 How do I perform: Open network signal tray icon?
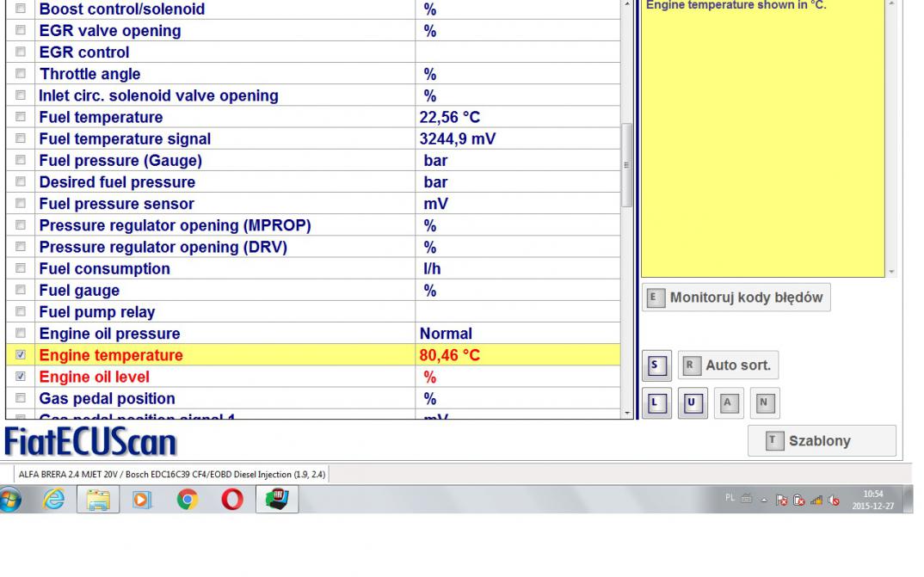click(816, 500)
